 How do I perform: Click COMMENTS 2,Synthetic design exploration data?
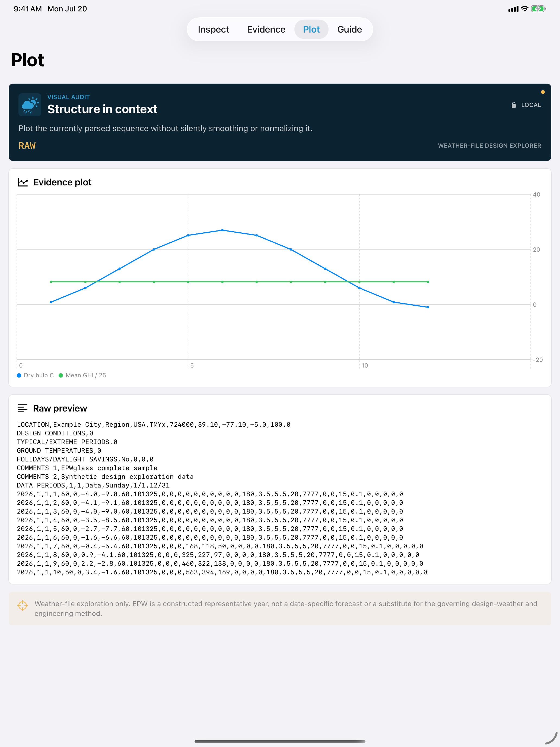[x=105, y=477]
